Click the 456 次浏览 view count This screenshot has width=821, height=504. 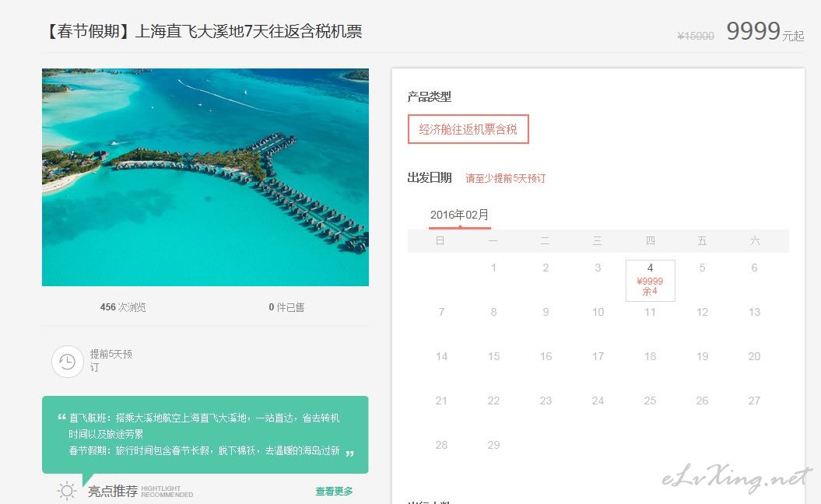pyautogui.click(x=123, y=307)
